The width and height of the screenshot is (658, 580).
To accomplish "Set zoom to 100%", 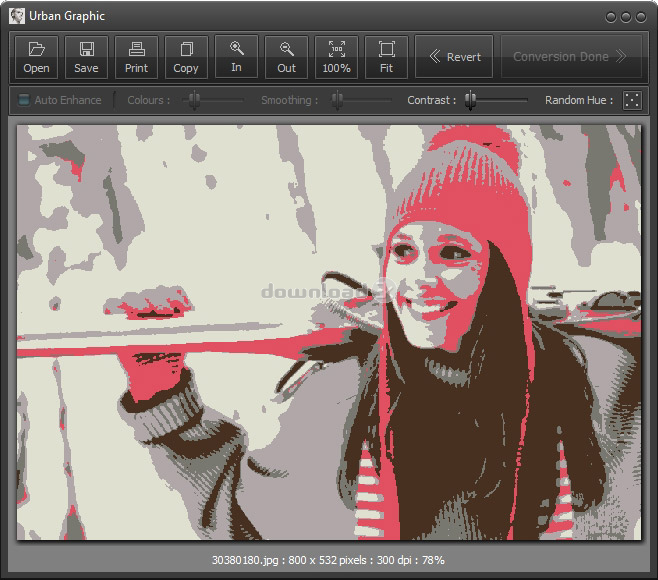I will pos(336,57).
